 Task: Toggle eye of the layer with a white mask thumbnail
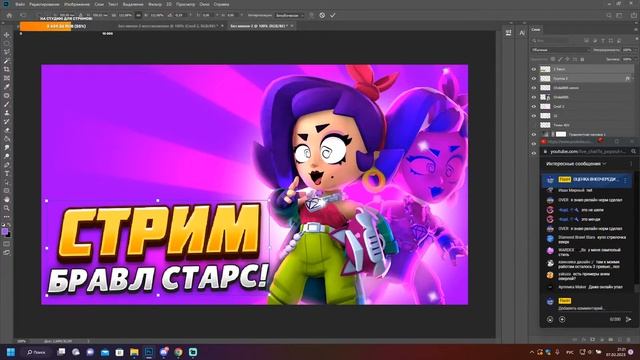(533, 134)
